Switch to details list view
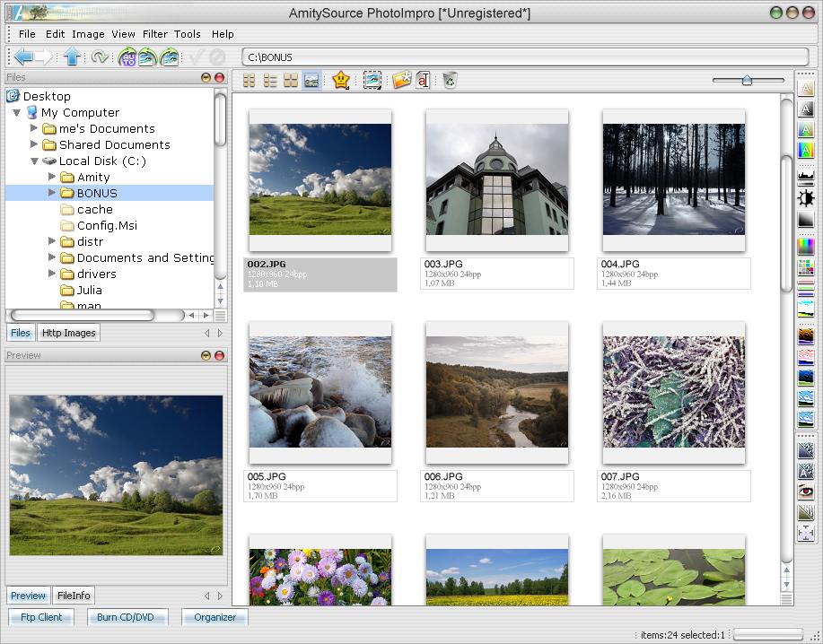The width and height of the screenshot is (823, 644). pyautogui.click(x=270, y=80)
